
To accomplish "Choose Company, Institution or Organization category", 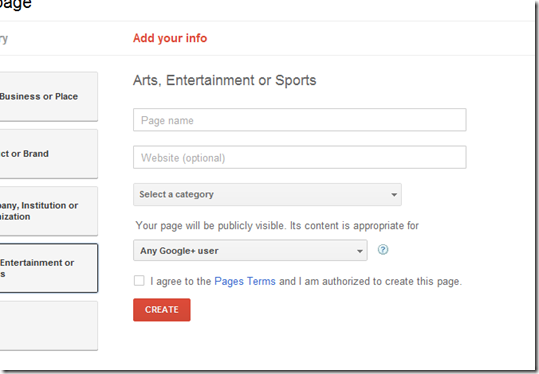I will click(x=48, y=211).
